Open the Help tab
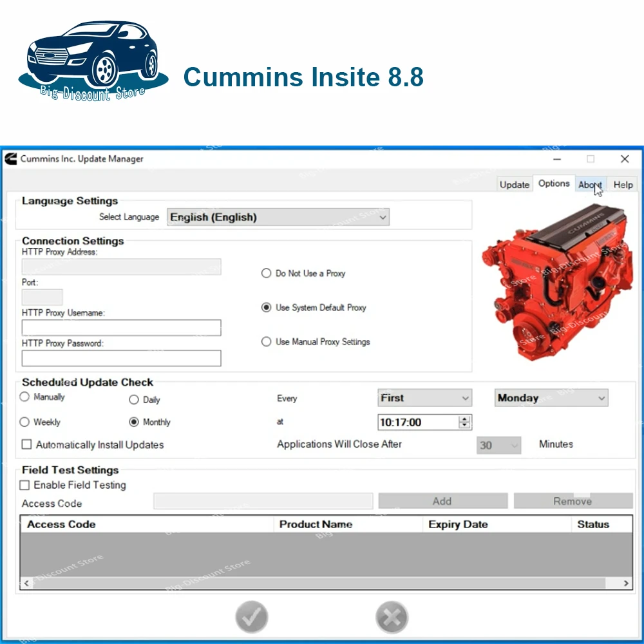Viewport: 644px width, 644px height. (x=623, y=184)
